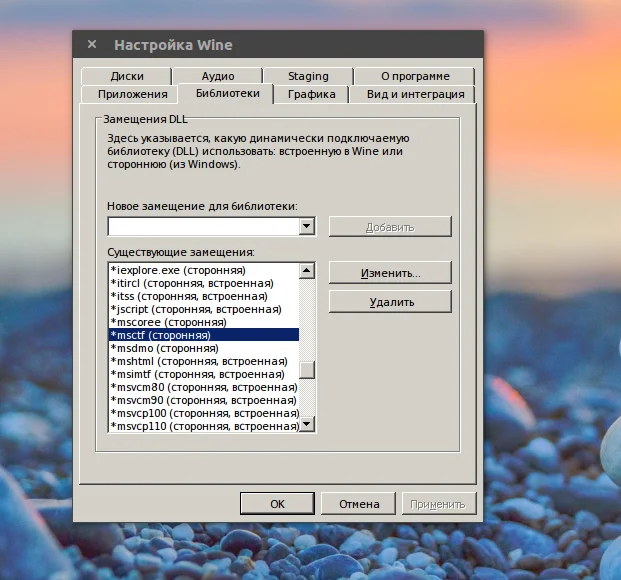Viewport: 621px width, 580px height.
Task: Select *msvcm80 override in list
Action: click(204, 387)
